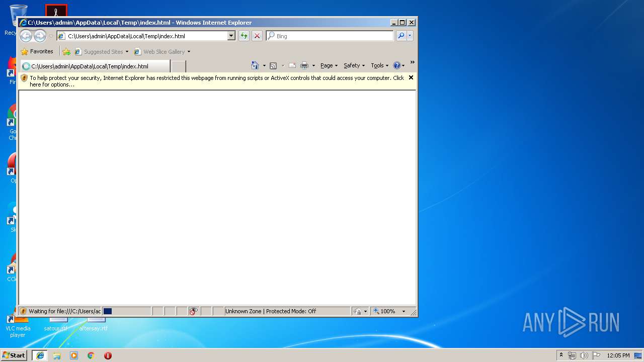The width and height of the screenshot is (644, 362).
Task: Expand the Print dropdown arrow
Action: click(x=313, y=66)
